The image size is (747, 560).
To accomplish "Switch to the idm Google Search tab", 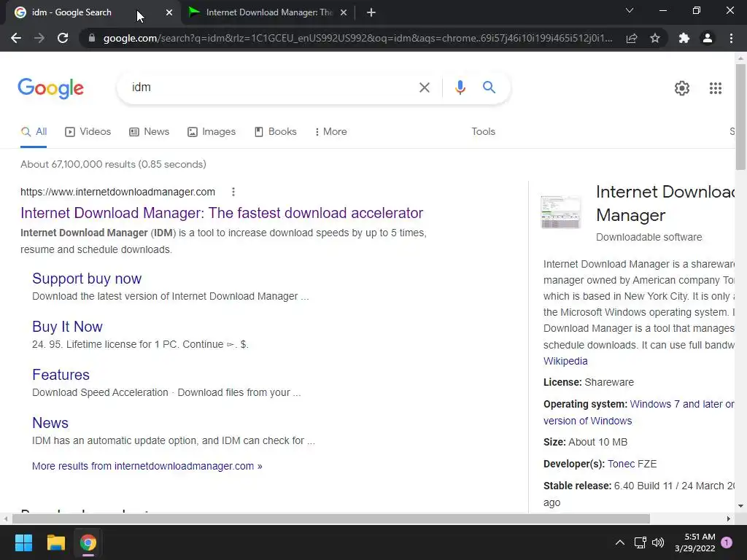I will tap(91, 12).
